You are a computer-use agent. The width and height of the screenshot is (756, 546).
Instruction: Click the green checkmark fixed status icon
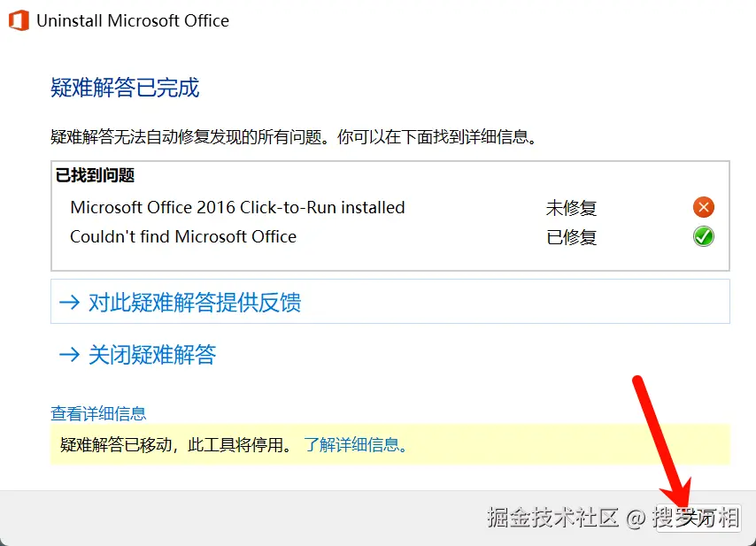(x=704, y=236)
